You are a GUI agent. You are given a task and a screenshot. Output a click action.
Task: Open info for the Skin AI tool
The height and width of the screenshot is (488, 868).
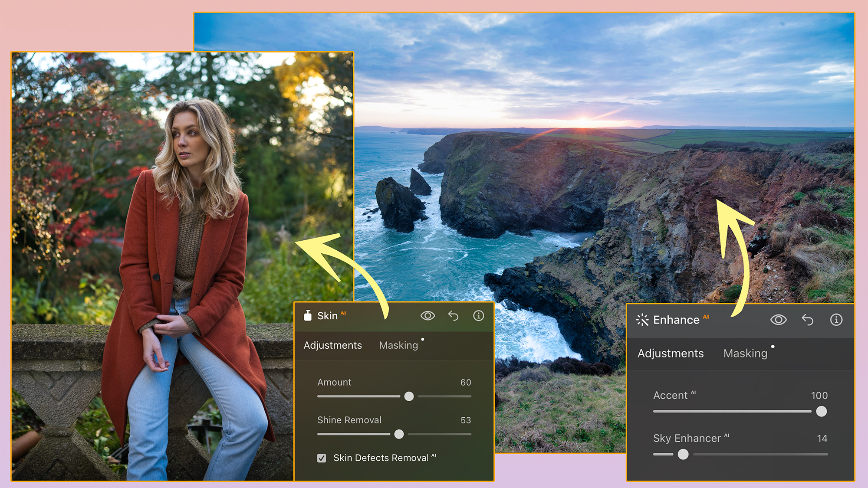pyautogui.click(x=478, y=316)
